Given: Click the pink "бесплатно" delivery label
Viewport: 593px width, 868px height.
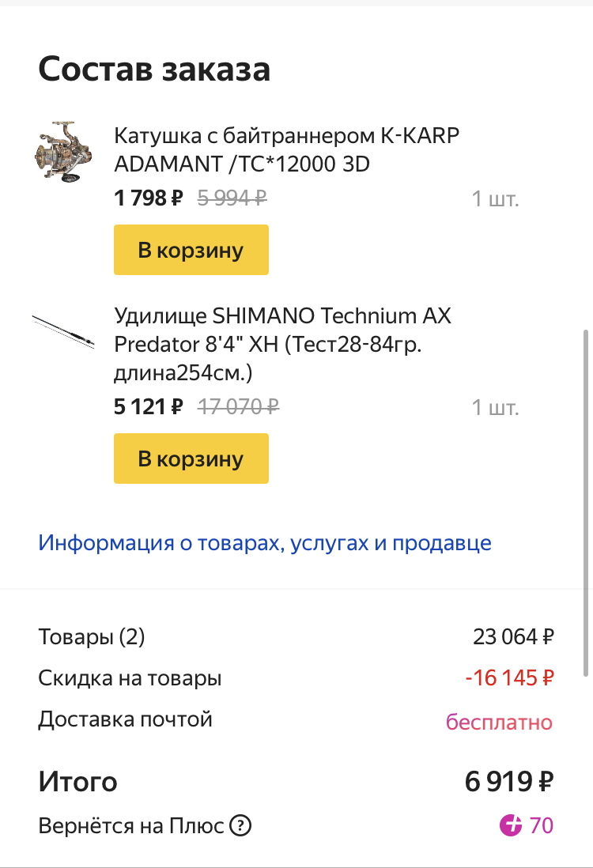Looking at the screenshot, I should (499, 722).
